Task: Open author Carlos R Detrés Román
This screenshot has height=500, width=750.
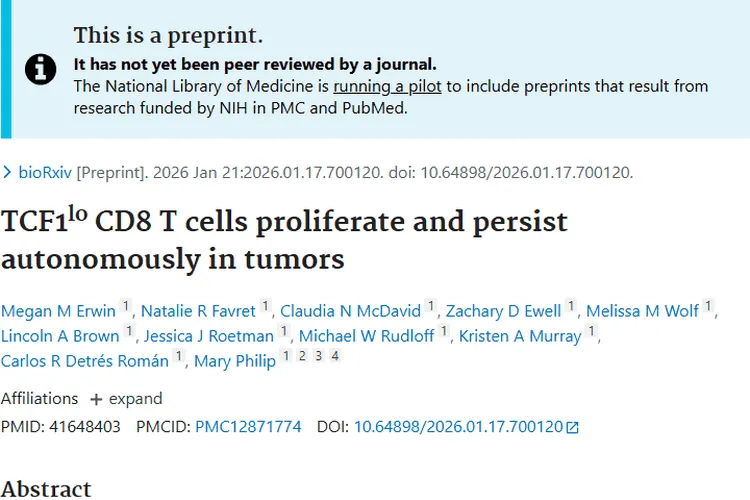Action: [86, 361]
